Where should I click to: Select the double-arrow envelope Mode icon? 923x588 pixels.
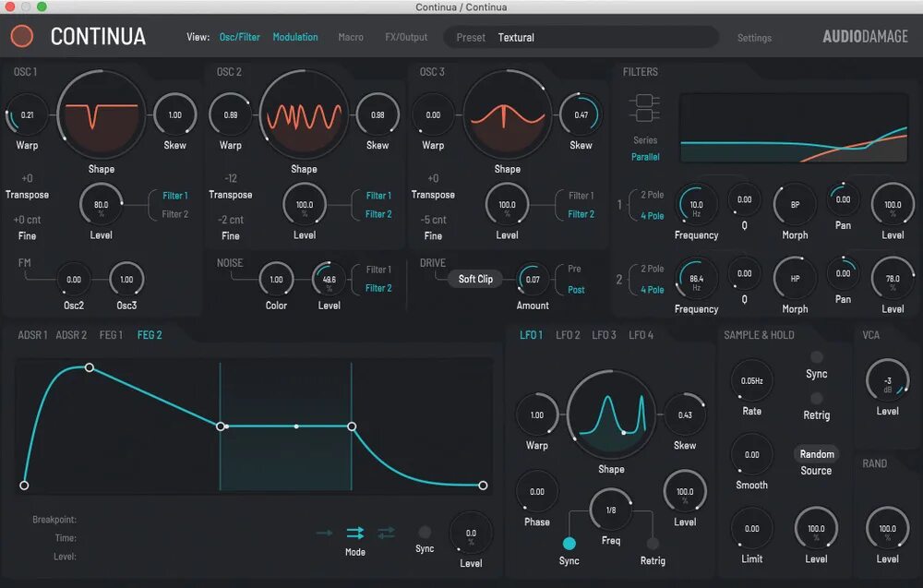355,533
